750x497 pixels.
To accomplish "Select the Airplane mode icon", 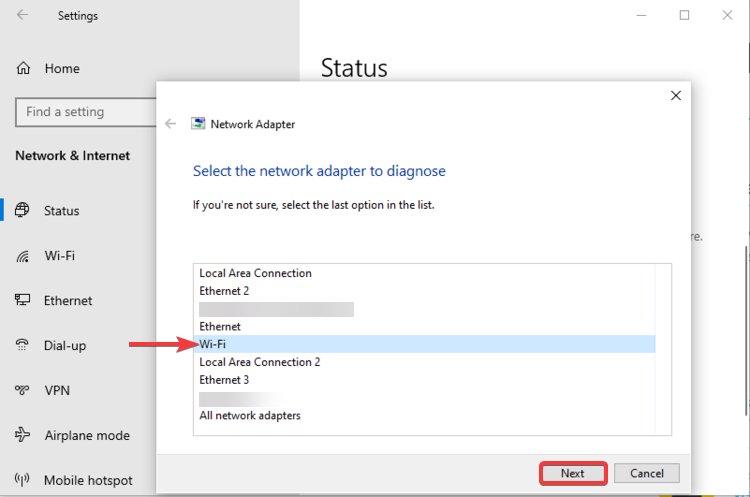I will [23, 436].
